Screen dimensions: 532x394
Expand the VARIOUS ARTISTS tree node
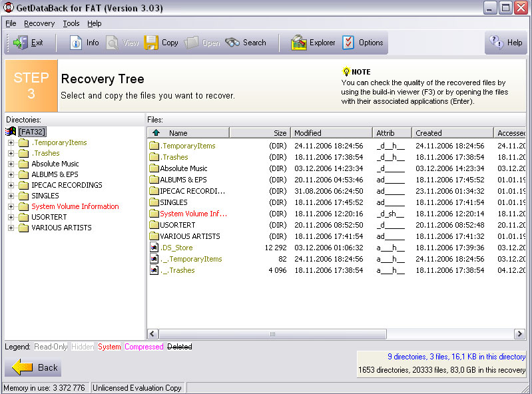[x=11, y=228]
